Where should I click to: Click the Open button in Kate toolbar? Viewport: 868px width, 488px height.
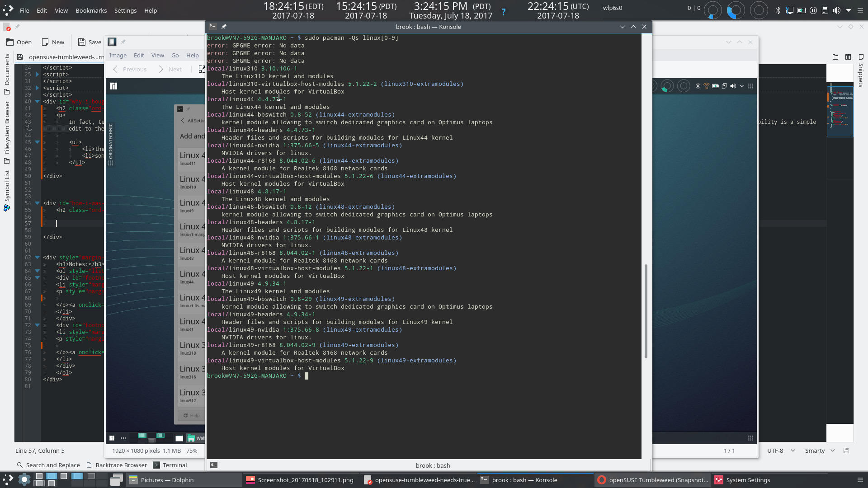point(19,42)
